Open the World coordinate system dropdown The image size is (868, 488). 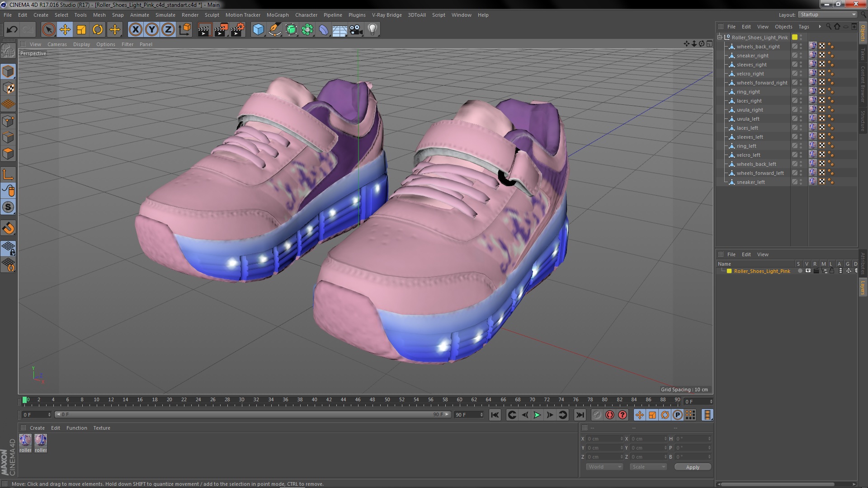604,467
